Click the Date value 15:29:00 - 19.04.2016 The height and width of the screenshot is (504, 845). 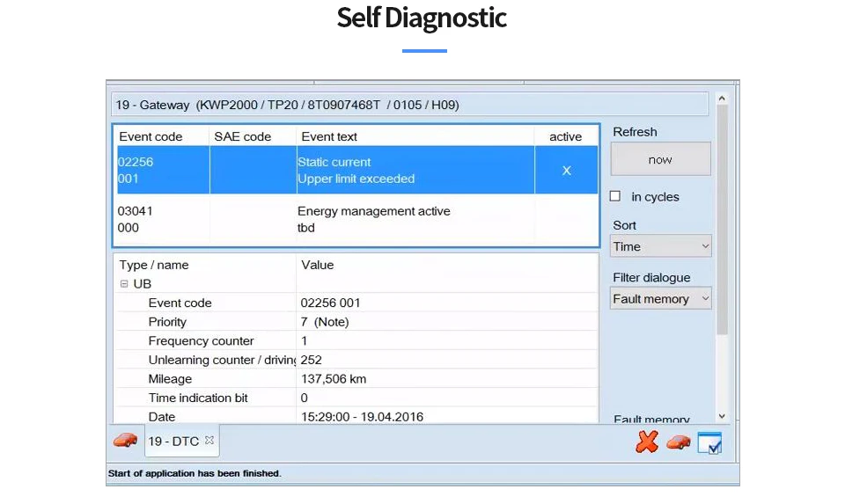362,417
